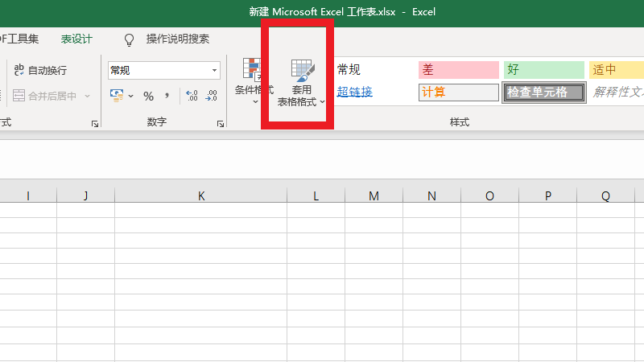
Task: Select column K header
Action: [201, 195]
